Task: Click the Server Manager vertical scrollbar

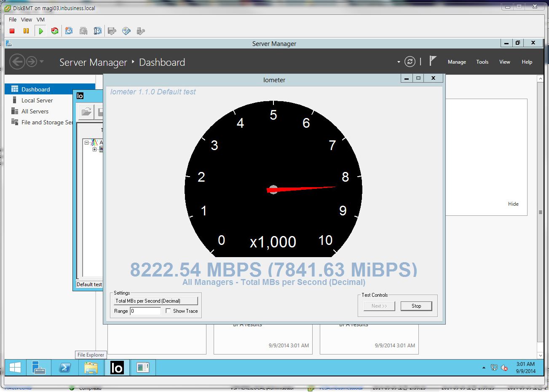Action: pos(541,212)
